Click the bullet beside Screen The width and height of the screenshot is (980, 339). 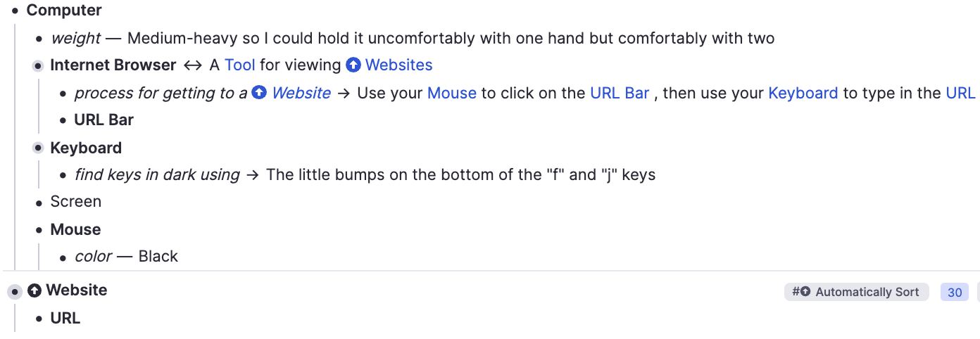(39, 203)
